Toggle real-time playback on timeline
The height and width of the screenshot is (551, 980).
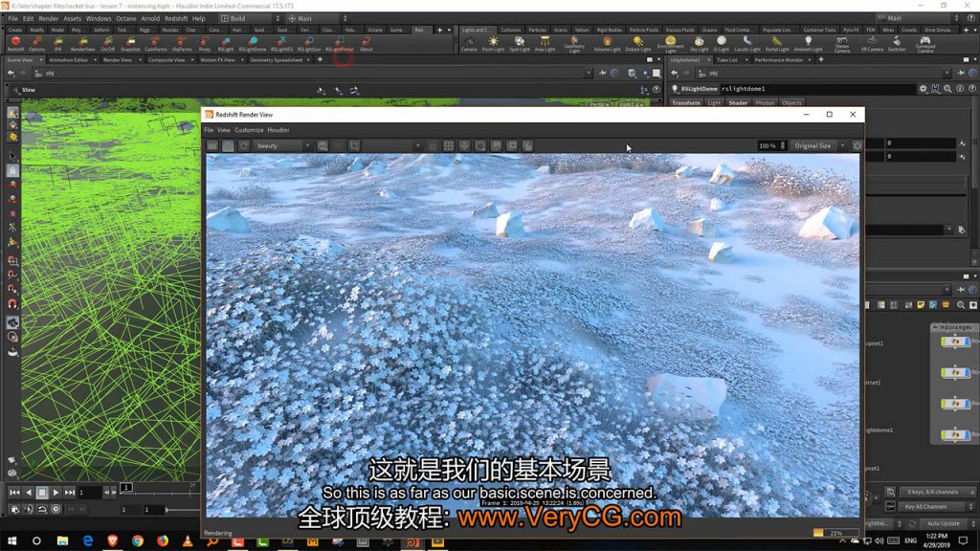click(x=56, y=509)
